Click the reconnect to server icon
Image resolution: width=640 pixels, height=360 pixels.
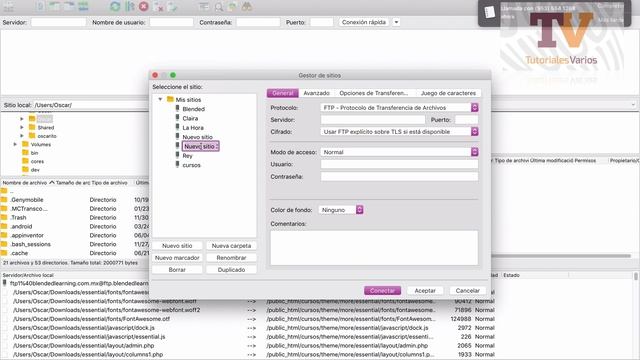tap(173, 6)
